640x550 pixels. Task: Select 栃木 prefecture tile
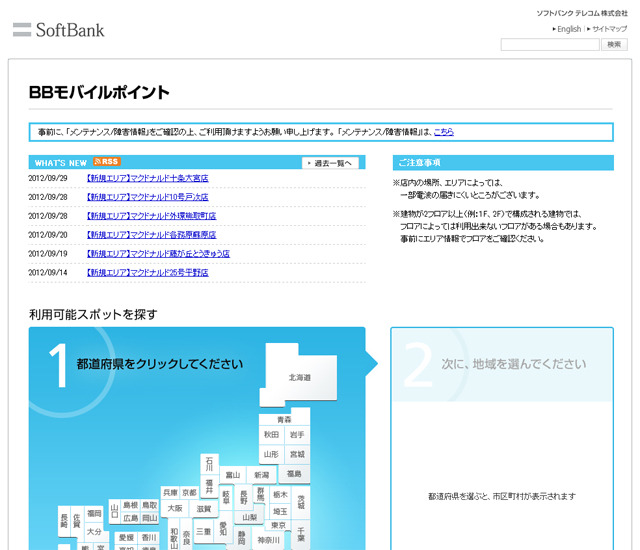[x=280, y=495]
